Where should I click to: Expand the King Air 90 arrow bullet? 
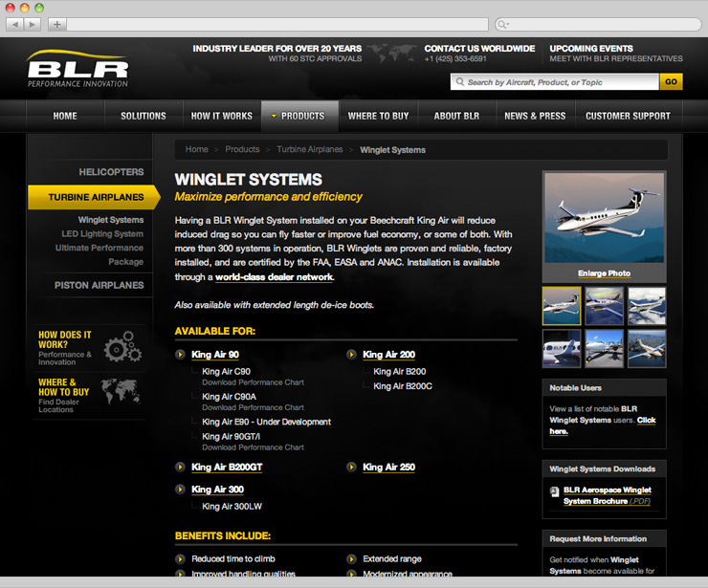coord(180,355)
